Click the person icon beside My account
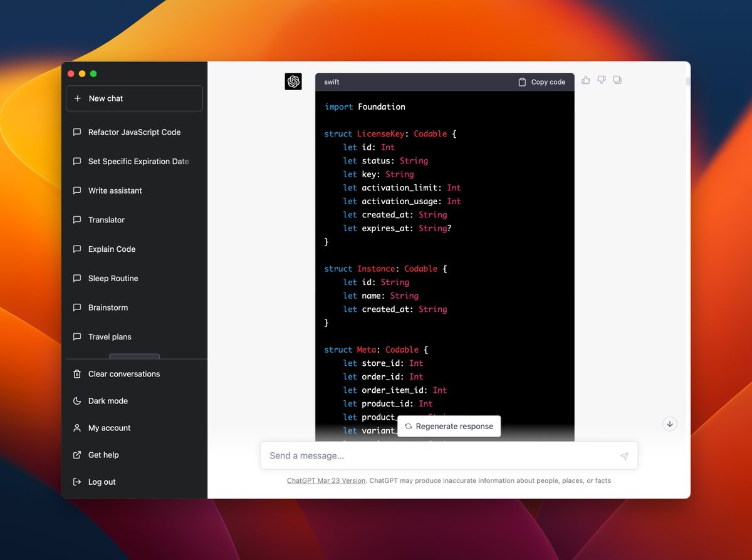 77,428
